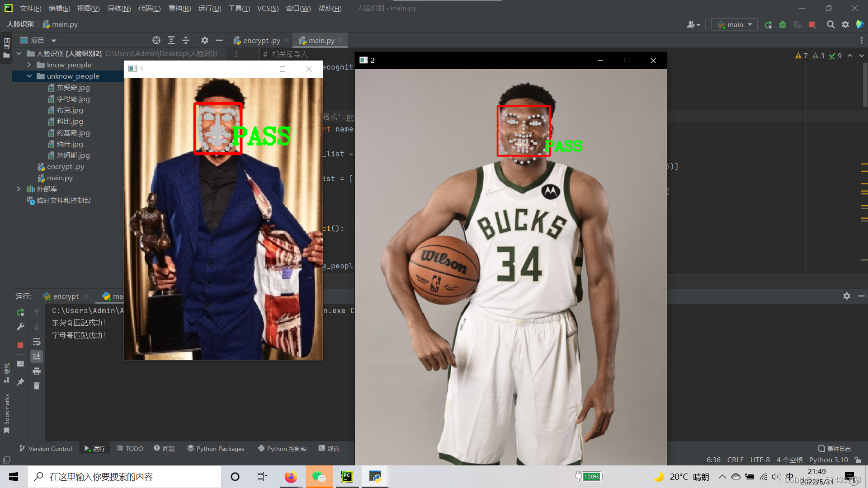
Task: Collapse the 人脸识别 project root
Action: pos(19,53)
